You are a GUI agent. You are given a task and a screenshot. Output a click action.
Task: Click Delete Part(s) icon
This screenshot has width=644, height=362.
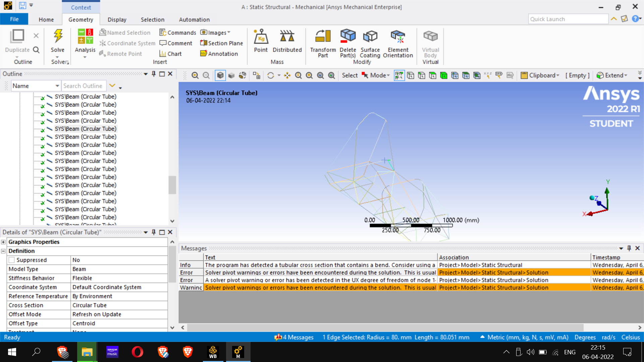point(348,36)
